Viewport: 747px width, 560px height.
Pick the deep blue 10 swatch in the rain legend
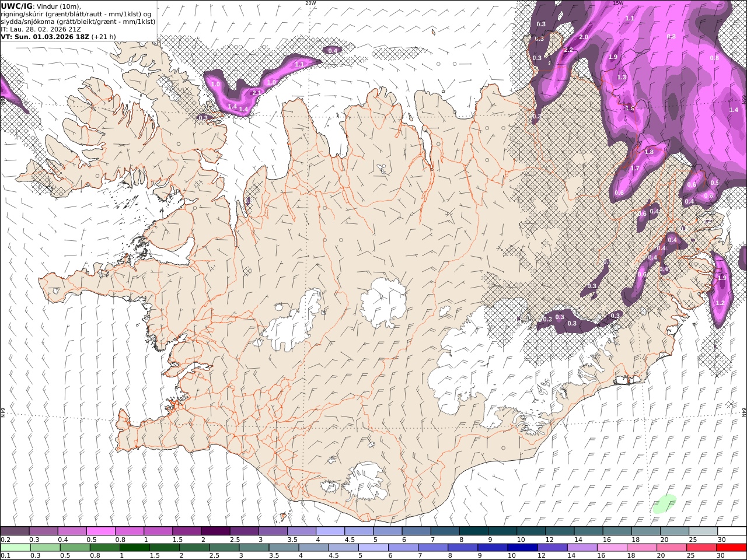pos(522,547)
